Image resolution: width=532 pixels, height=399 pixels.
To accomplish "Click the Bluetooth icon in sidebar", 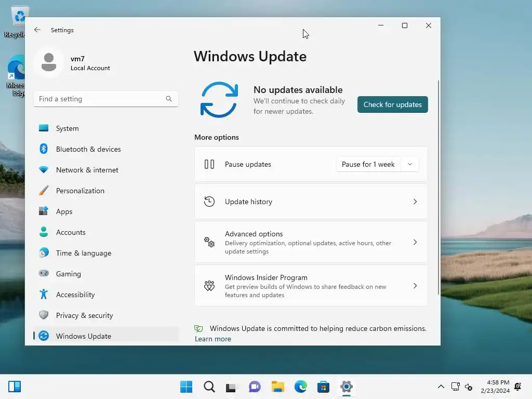I will pyautogui.click(x=44, y=149).
